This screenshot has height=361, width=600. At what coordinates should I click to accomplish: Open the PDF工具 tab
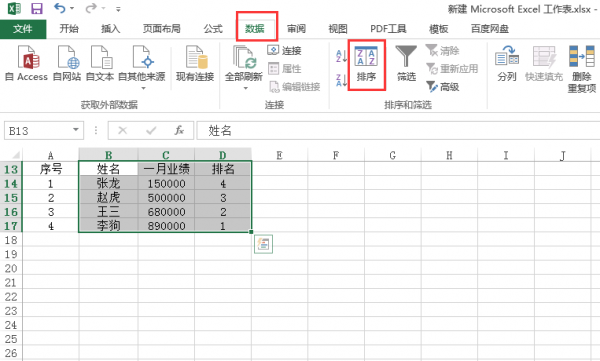pos(388,29)
